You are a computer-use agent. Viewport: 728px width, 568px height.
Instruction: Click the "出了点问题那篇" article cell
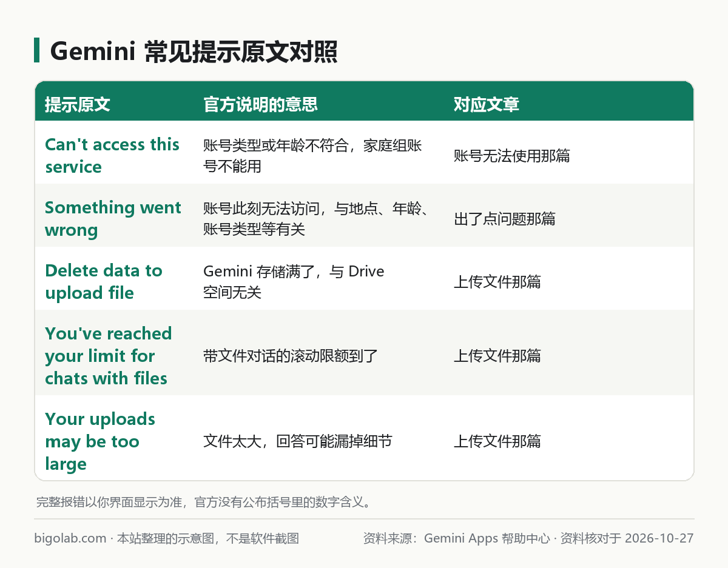tap(505, 219)
